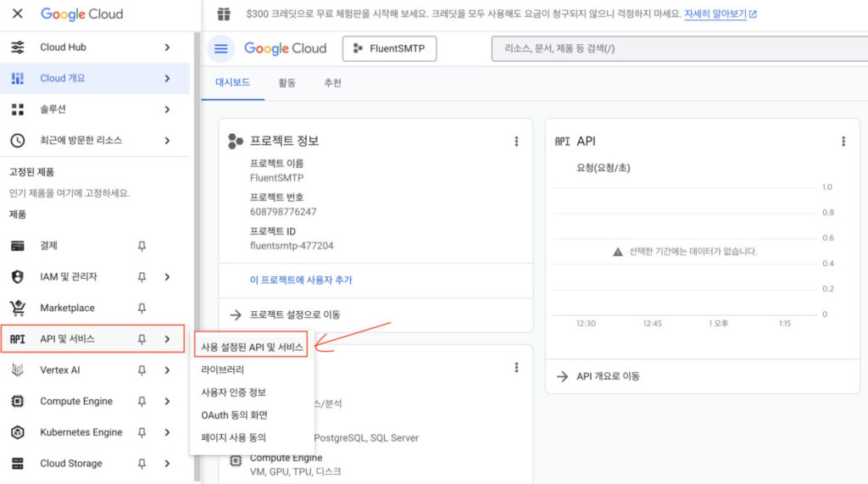The height and width of the screenshot is (484, 868).
Task: Focus the 리소스, 문서, 제품 search box
Action: pyautogui.click(x=679, y=48)
